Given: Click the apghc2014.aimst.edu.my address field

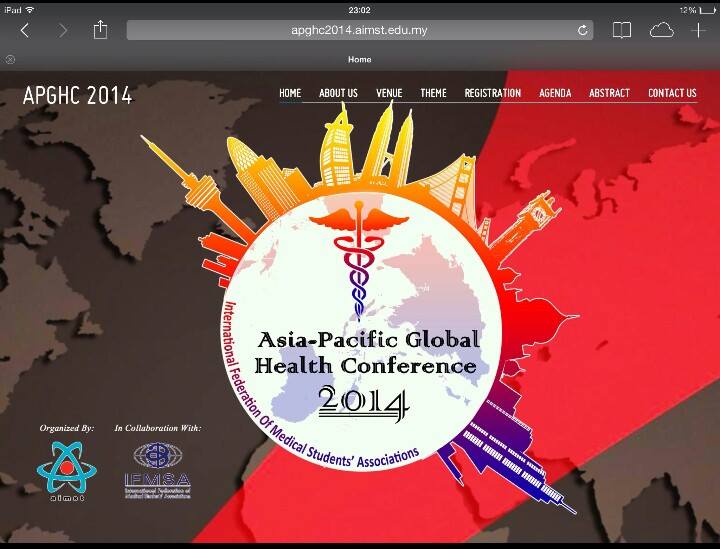Looking at the screenshot, I should click(x=359, y=31).
